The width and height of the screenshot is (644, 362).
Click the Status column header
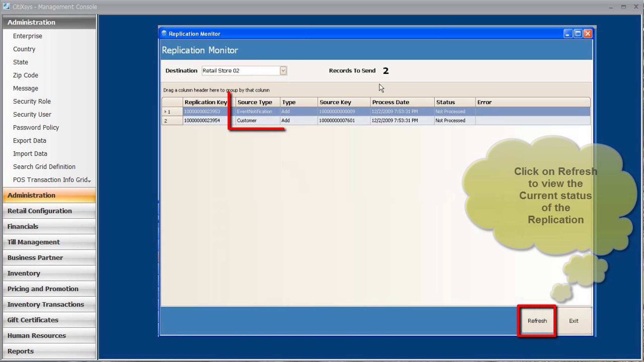click(445, 102)
